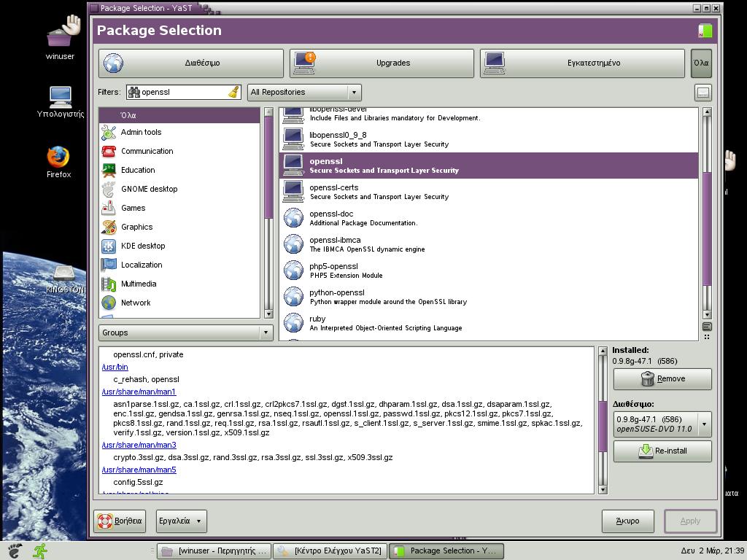
Task: Open the Groups dropdown
Action: [186, 332]
